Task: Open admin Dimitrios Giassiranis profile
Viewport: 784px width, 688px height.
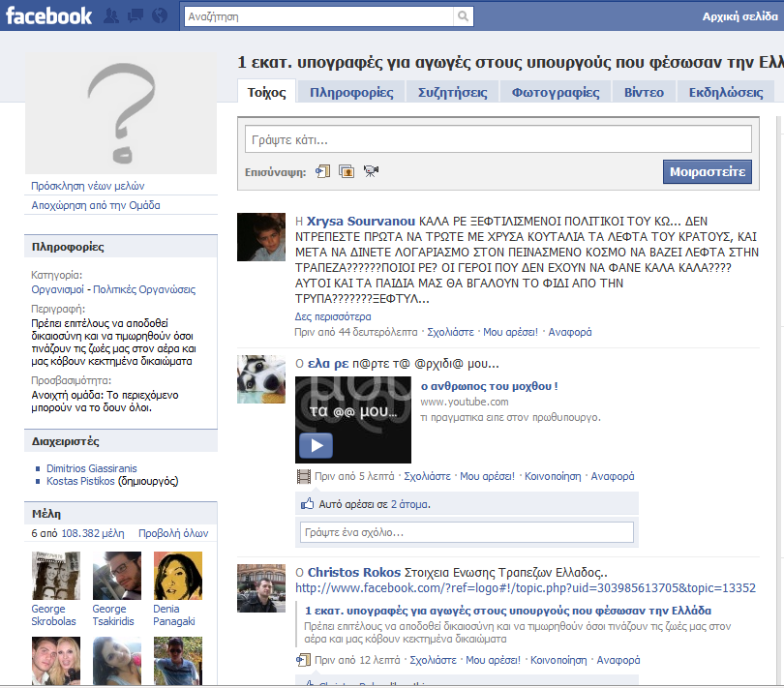Action: tap(92, 468)
